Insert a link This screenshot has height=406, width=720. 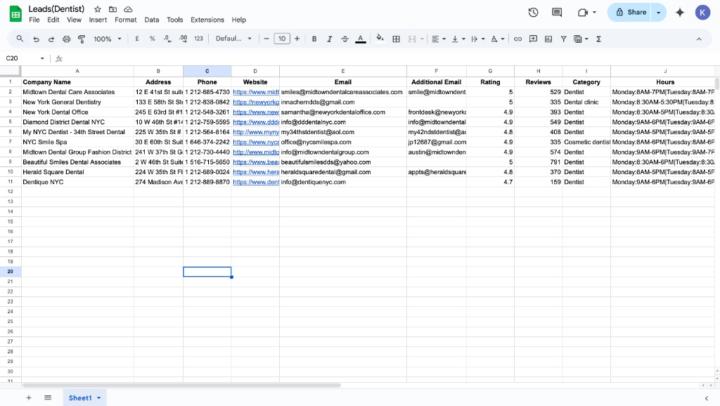518,39
